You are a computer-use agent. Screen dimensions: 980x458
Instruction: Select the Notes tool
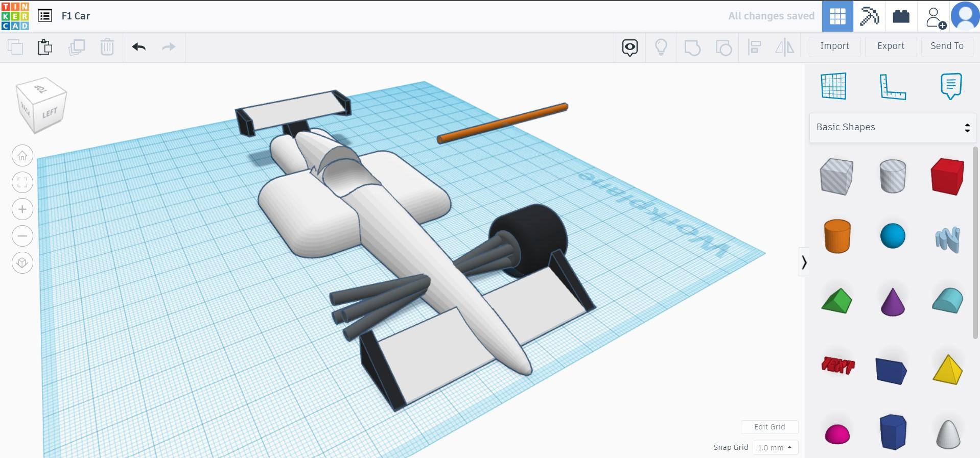(951, 86)
